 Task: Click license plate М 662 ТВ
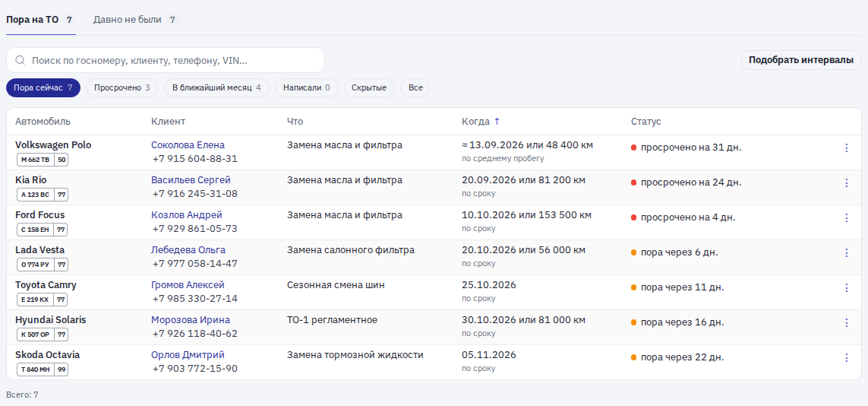(x=43, y=160)
